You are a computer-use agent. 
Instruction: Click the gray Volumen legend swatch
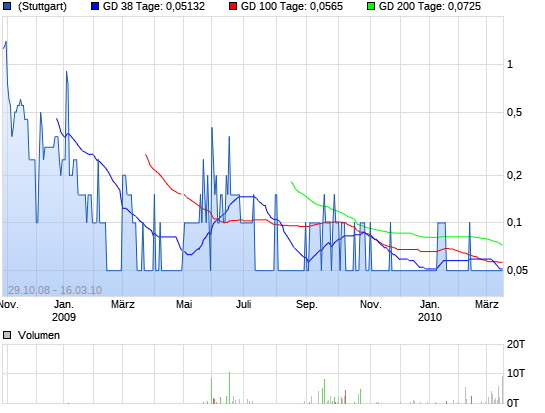click(x=7, y=335)
